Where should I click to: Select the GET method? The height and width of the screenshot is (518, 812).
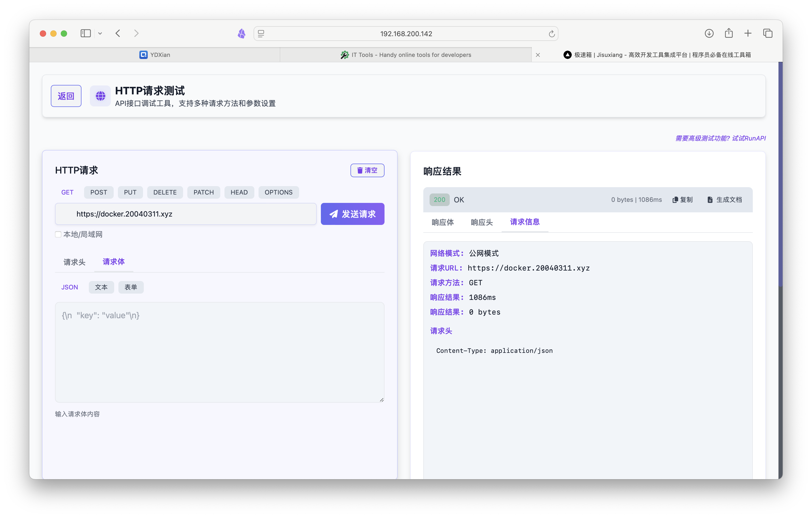67,192
